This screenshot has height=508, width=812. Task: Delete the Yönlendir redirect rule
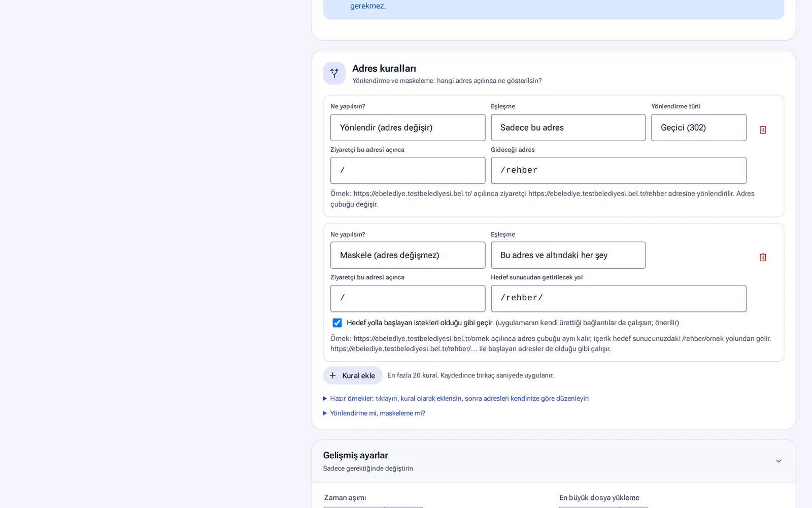coord(762,130)
